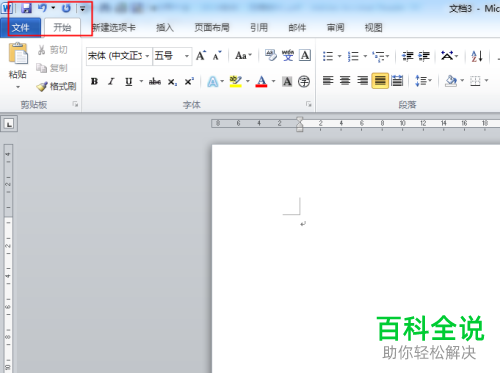Viewport: 500px width, 373px height.
Task: Click the Text Effects glowing A icon
Action: click(x=212, y=81)
